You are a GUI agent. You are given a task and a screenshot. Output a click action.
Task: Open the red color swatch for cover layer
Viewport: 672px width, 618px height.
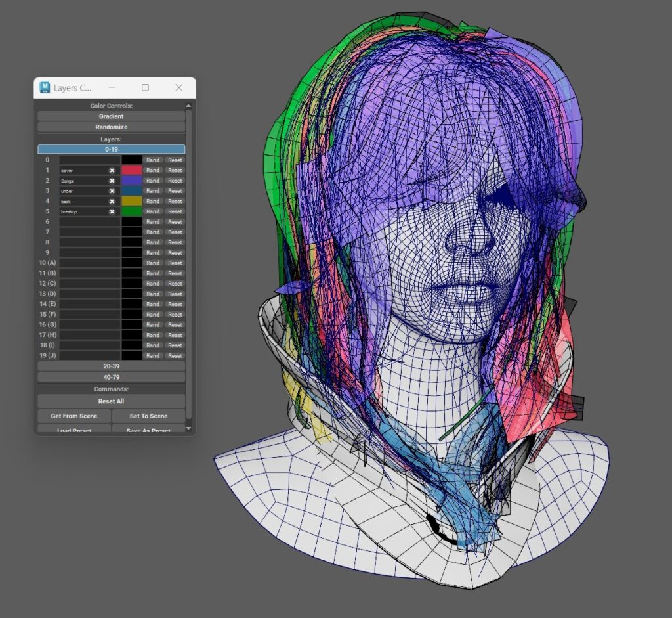click(131, 170)
